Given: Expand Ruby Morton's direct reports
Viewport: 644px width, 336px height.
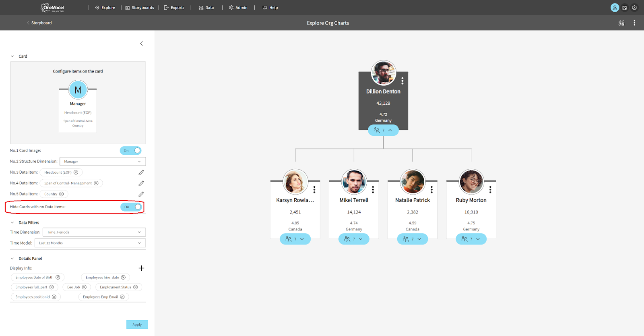Looking at the screenshot, I should point(471,239).
